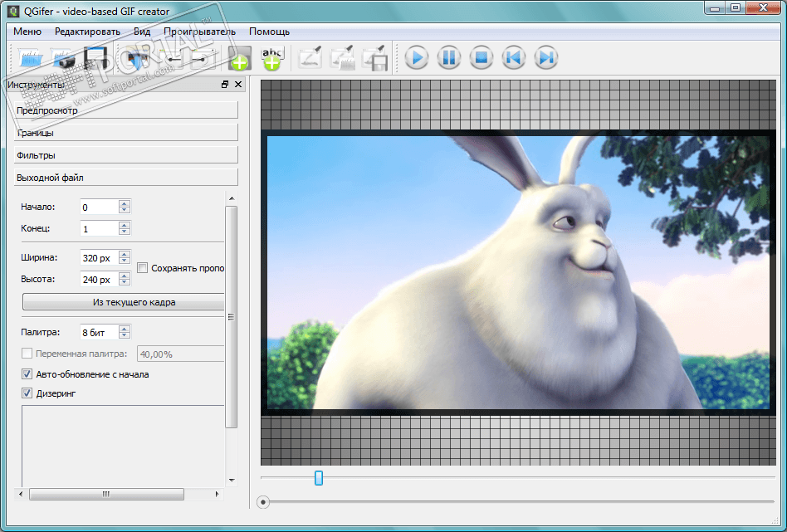Collapse the Выходной файл section
Image resolution: width=787 pixels, height=532 pixels.
[x=125, y=178]
